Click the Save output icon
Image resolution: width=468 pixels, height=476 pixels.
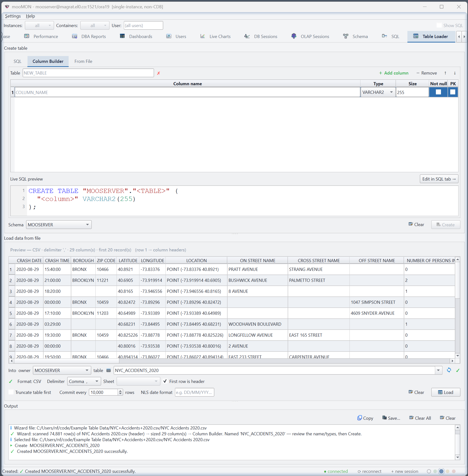(385, 418)
